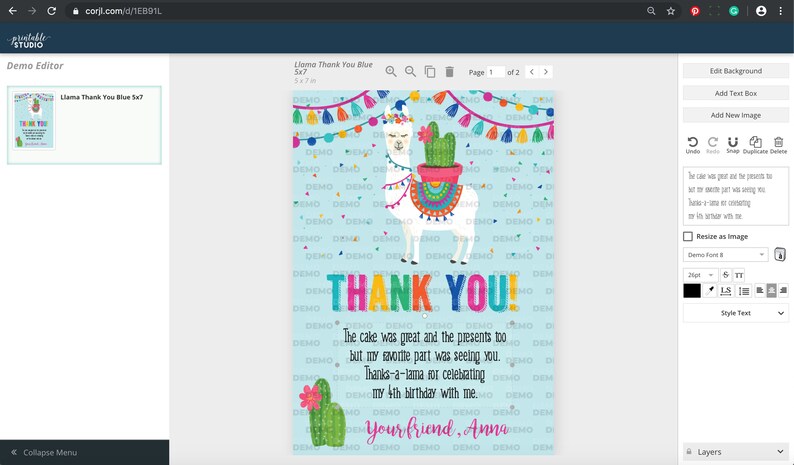
Task: Click 'Llama Thank You Blue 5x7' sidebar title
Action: pos(102,97)
